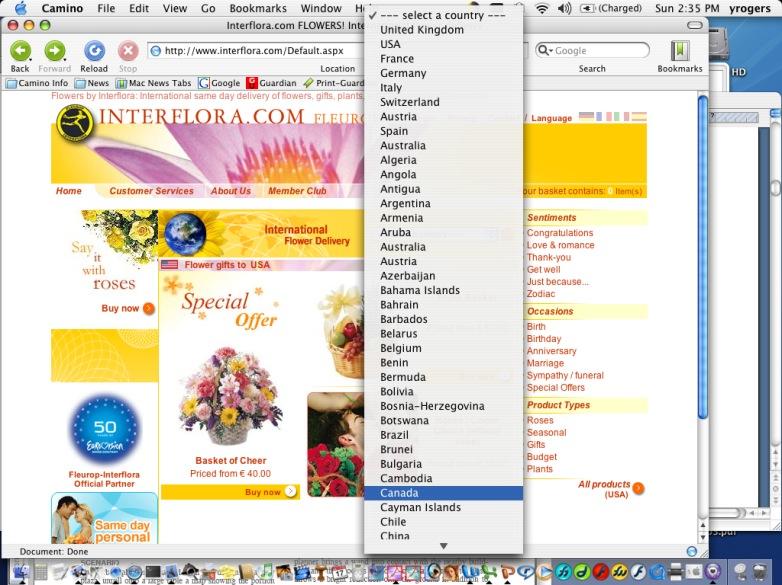Click the down arrow at country list bottom
The width and height of the screenshot is (782, 585).
443,546
